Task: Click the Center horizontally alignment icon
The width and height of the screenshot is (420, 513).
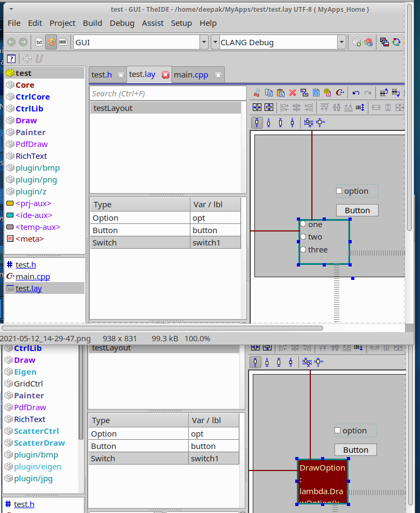Action: pos(257,108)
